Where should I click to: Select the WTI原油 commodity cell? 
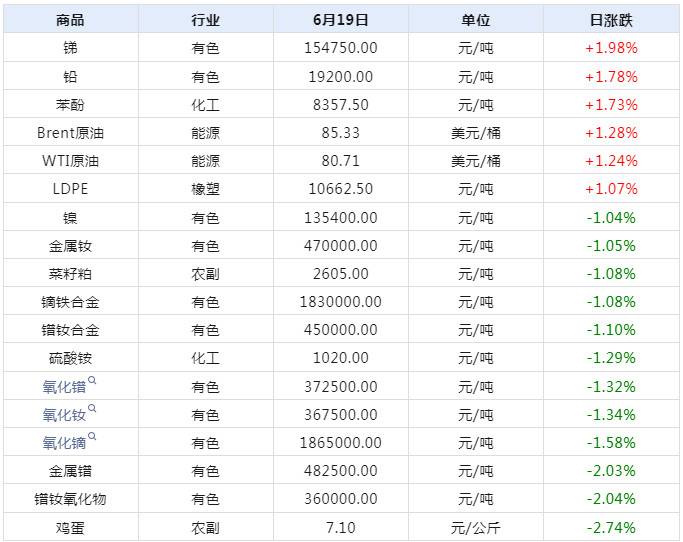click(x=70, y=160)
